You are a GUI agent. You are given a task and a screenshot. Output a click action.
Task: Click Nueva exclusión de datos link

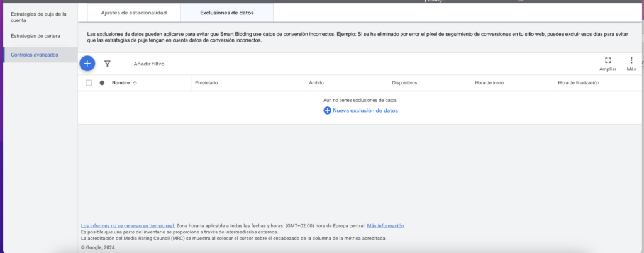(x=365, y=111)
